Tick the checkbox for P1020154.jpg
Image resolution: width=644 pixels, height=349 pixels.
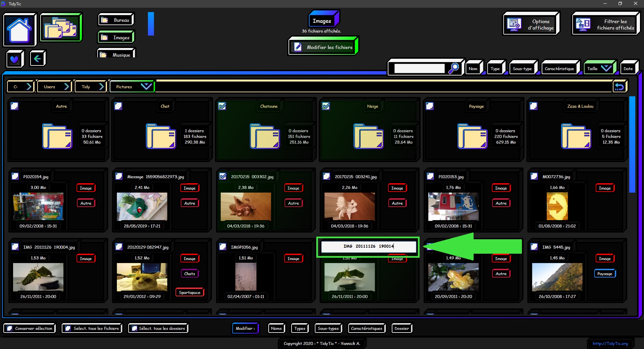click(15, 177)
